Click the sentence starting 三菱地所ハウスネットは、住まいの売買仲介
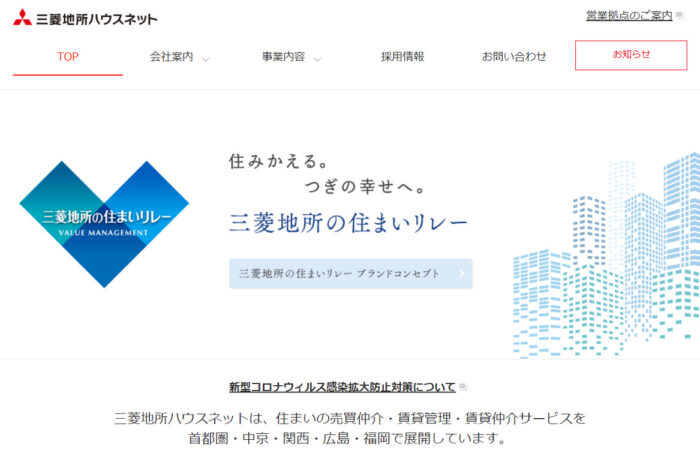The height and width of the screenshot is (459, 700). click(350, 418)
